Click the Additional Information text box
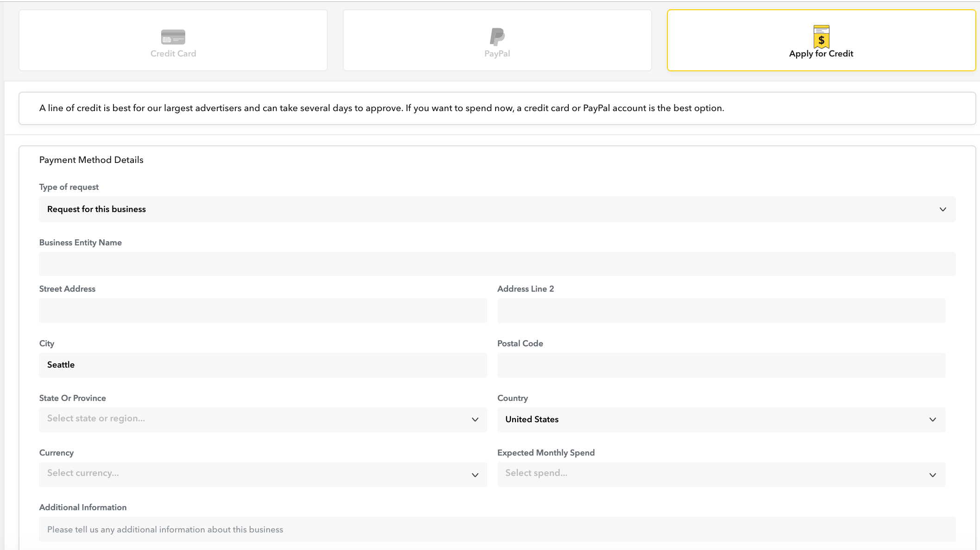The width and height of the screenshot is (980, 550). (x=497, y=529)
